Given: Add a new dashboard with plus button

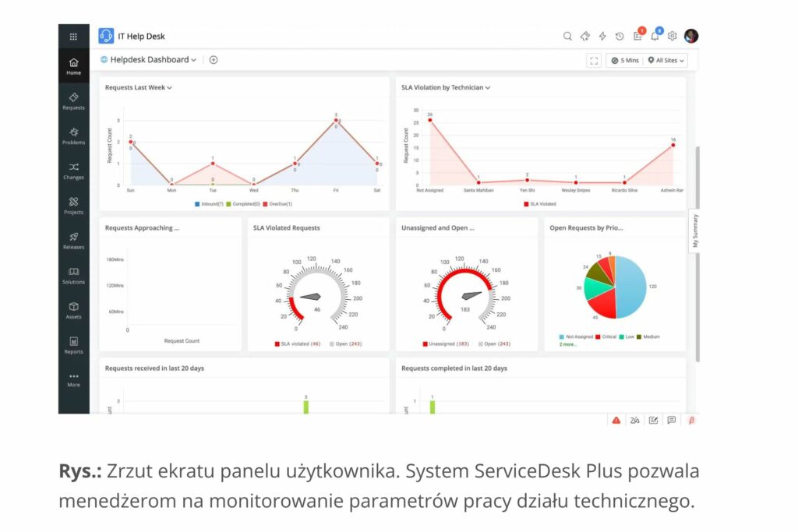Looking at the screenshot, I should 213,60.
